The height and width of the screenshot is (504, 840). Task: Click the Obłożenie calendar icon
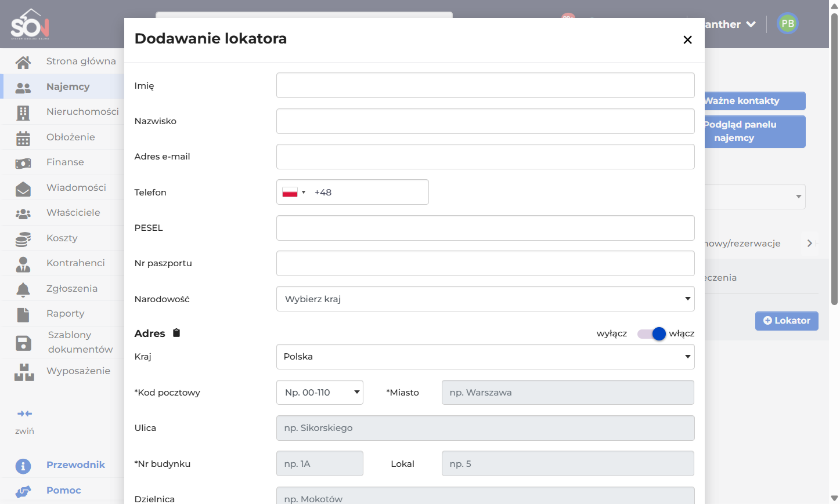tap(23, 138)
